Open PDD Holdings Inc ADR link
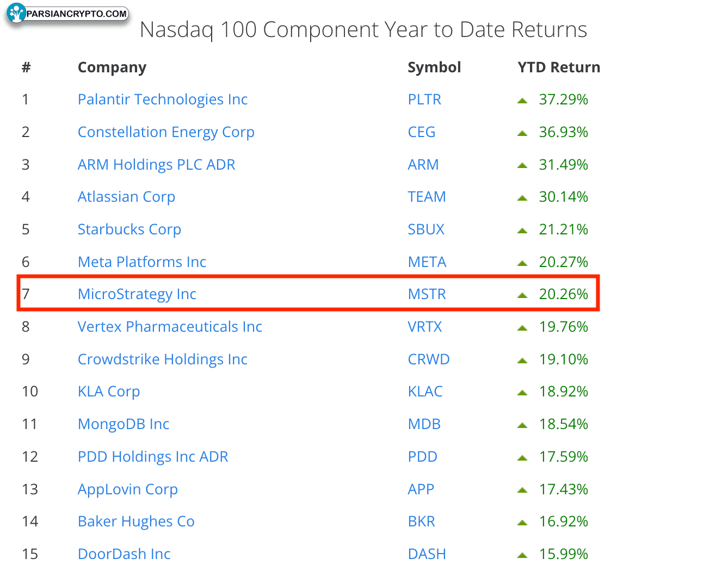728x571 pixels. pos(153,457)
